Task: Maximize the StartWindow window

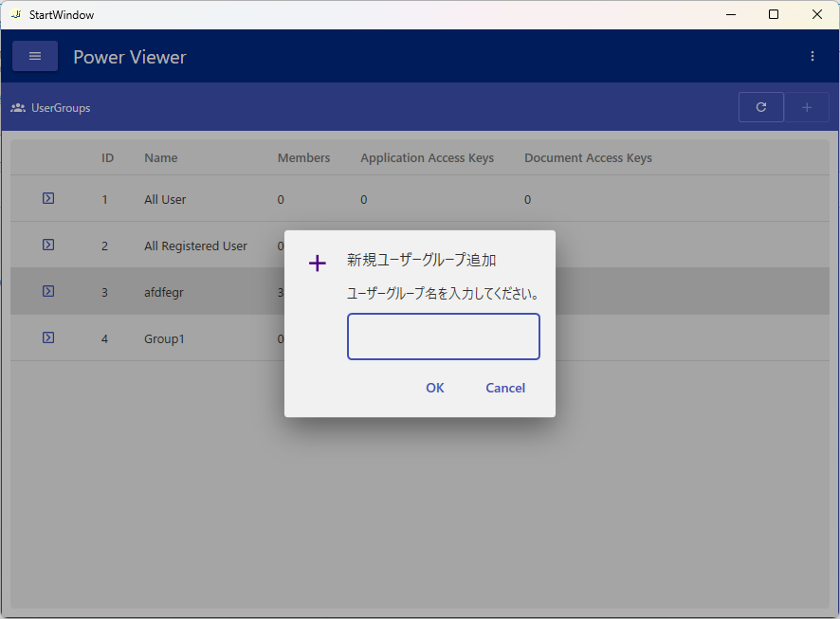Action: pos(774,14)
